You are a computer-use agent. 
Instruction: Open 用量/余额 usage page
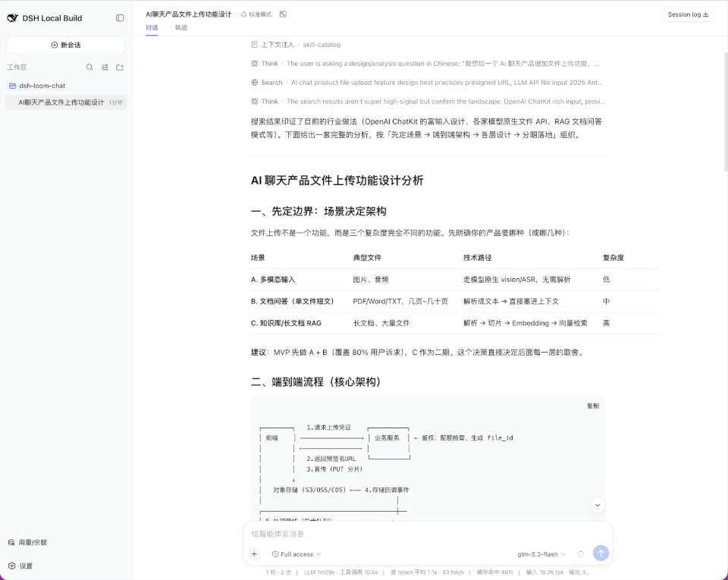pos(28,542)
